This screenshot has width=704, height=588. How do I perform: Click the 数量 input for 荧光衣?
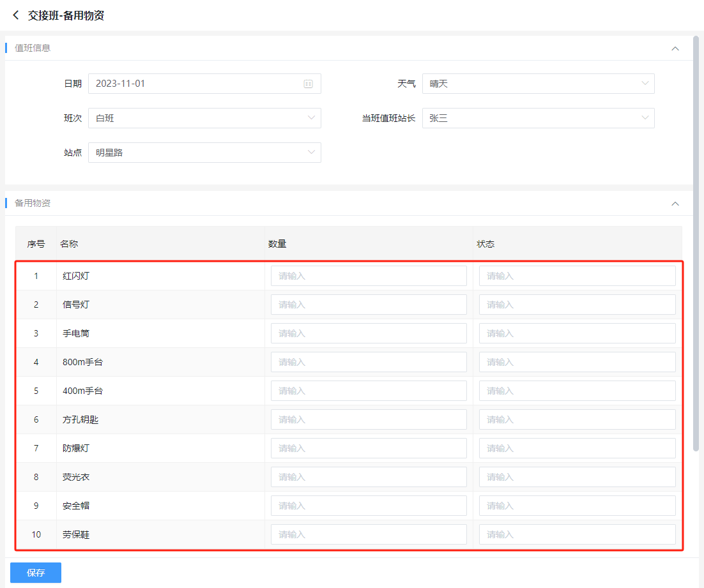[x=369, y=477]
